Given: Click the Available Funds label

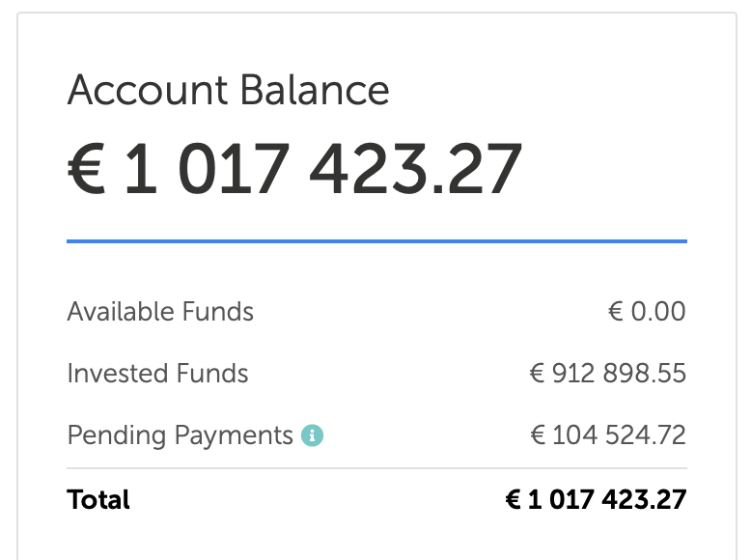Looking at the screenshot, I should tap(160, 312).
